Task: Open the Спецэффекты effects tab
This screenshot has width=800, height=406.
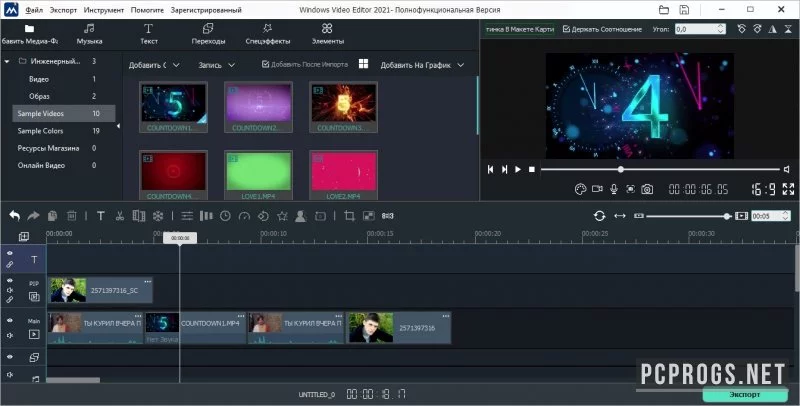Action: (268, 34)
